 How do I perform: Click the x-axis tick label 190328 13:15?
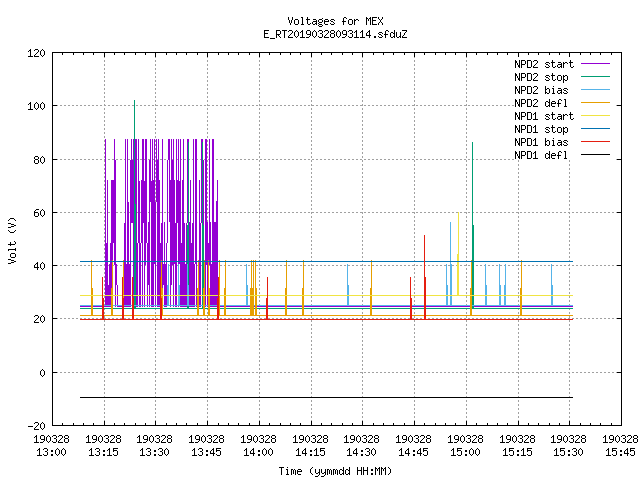pos(104,446)
